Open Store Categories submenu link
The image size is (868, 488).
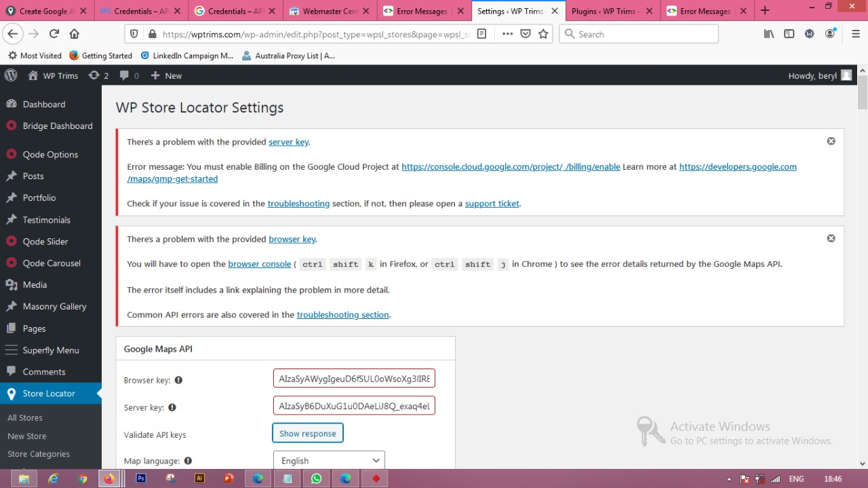[x=39, y=454]
